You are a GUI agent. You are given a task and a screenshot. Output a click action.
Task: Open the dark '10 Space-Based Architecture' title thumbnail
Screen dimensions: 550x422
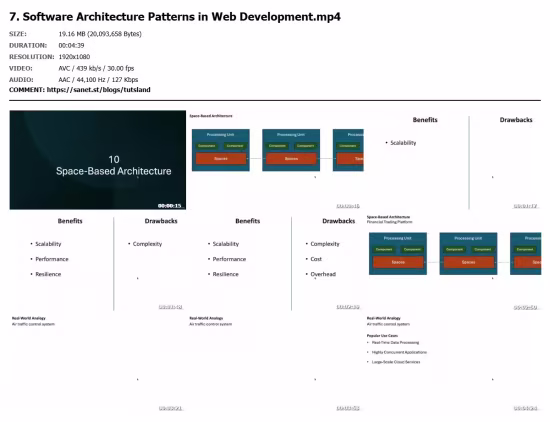pos(98,160)
